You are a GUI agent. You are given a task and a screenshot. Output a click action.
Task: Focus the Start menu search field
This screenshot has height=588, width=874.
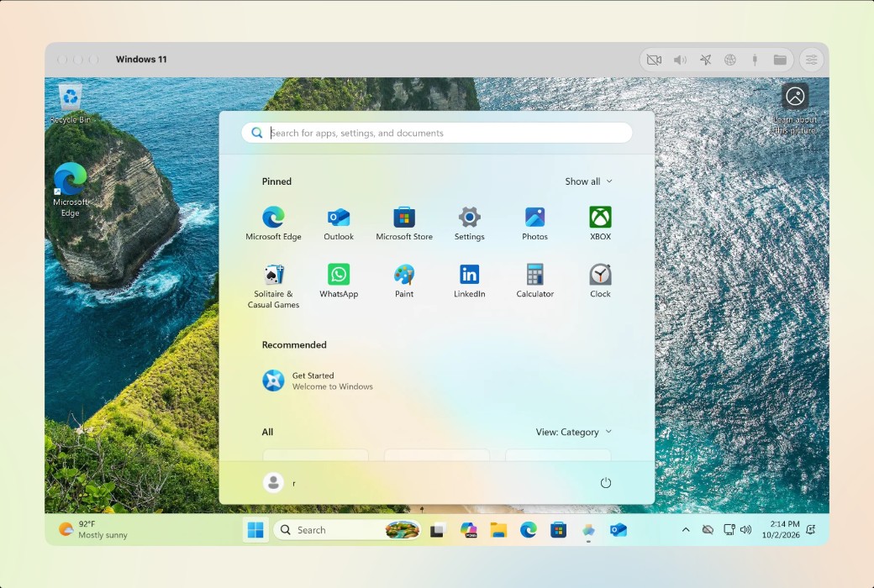click(437, 133)
